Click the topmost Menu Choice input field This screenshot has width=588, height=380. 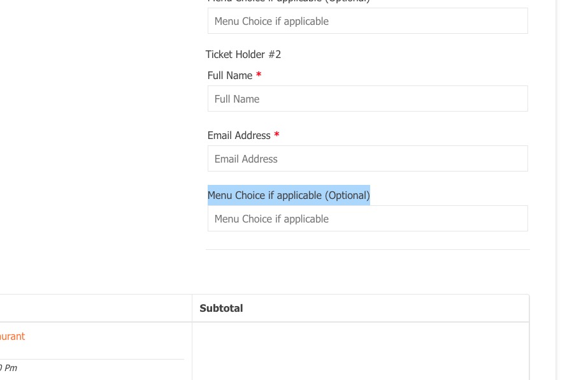point(368,21)
